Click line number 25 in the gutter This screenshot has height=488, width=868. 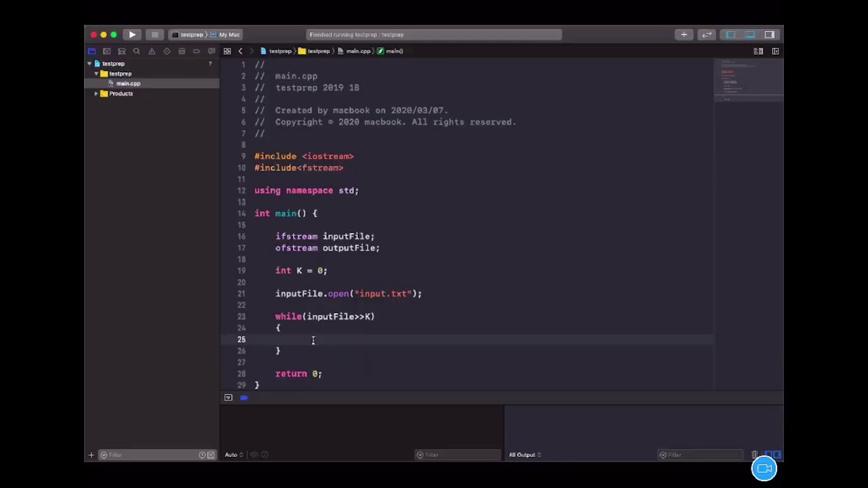(241, 340)
